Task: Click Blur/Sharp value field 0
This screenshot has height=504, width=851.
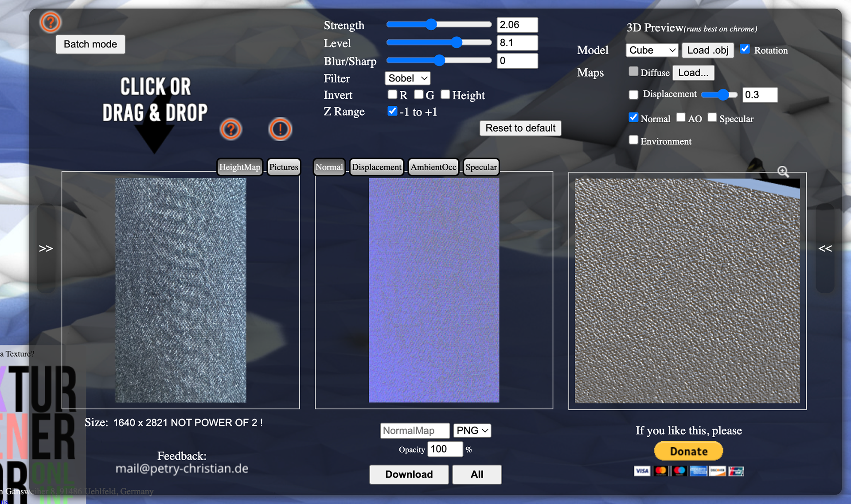Action: 517,61
